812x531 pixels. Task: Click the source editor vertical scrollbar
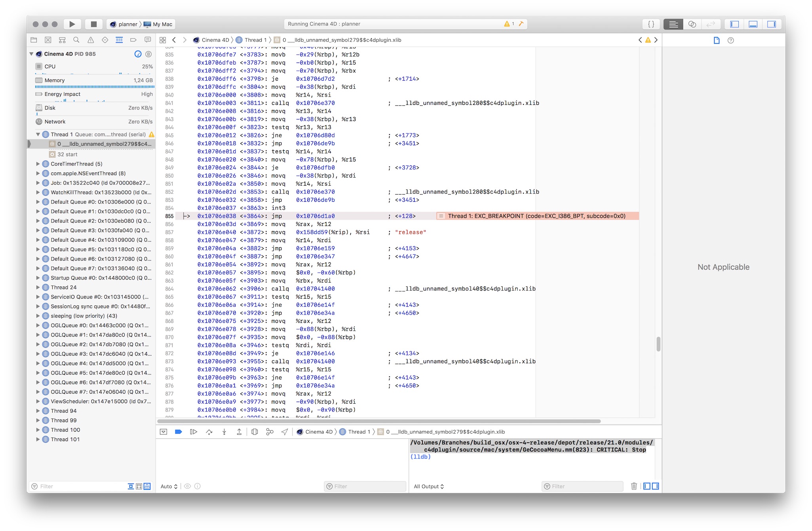[x=658, y=344]
